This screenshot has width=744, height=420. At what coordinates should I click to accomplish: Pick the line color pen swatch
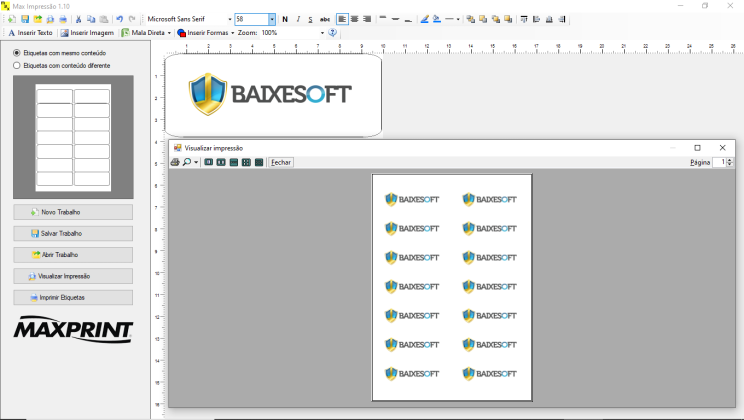[x=424, y=19]
